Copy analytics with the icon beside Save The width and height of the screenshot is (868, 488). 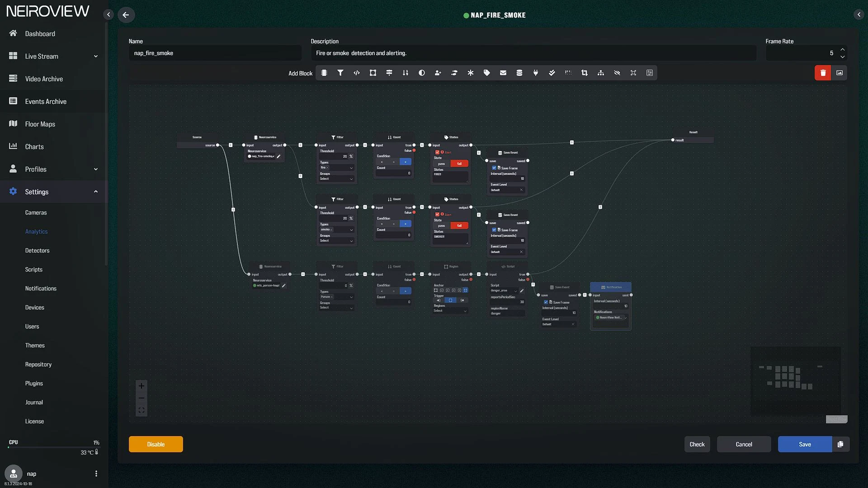coord(840,444)
